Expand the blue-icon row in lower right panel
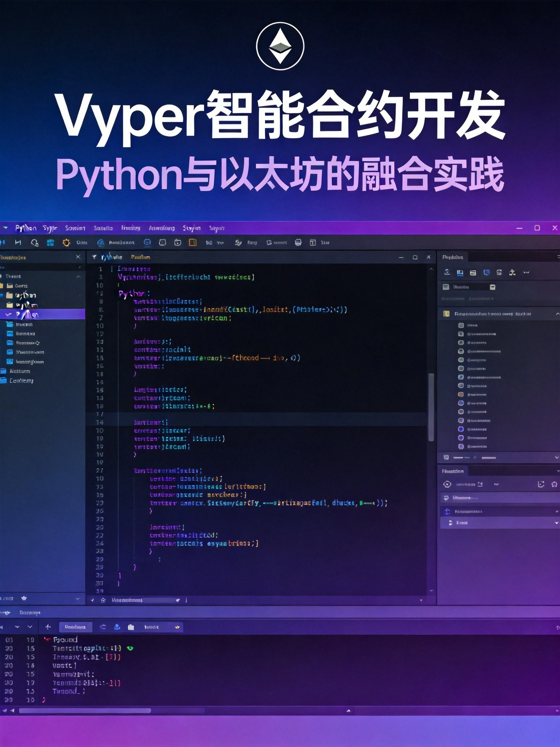560x747 pixels. coord(557,512)
